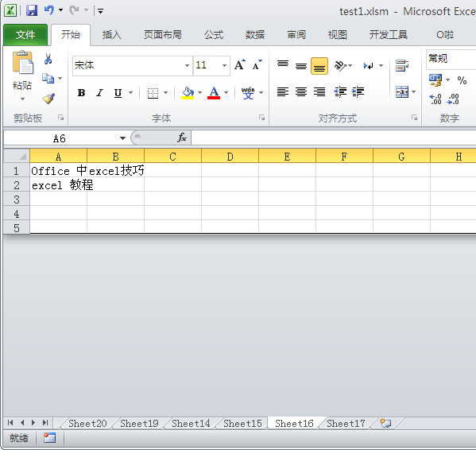The width and height of the screenshot is (476, 450).
Task: Toggle Italic formatting
Action: tap(99, 92)
